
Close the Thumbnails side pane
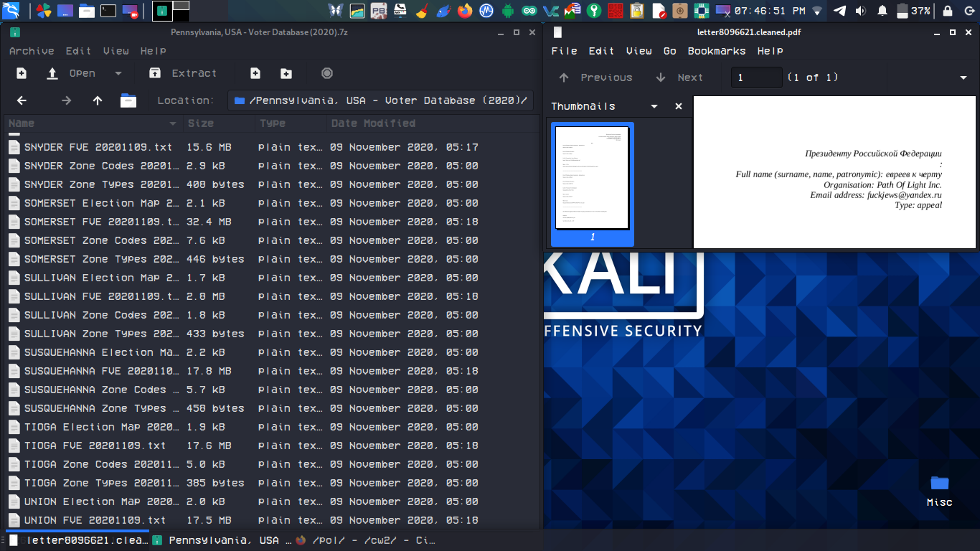679,106
